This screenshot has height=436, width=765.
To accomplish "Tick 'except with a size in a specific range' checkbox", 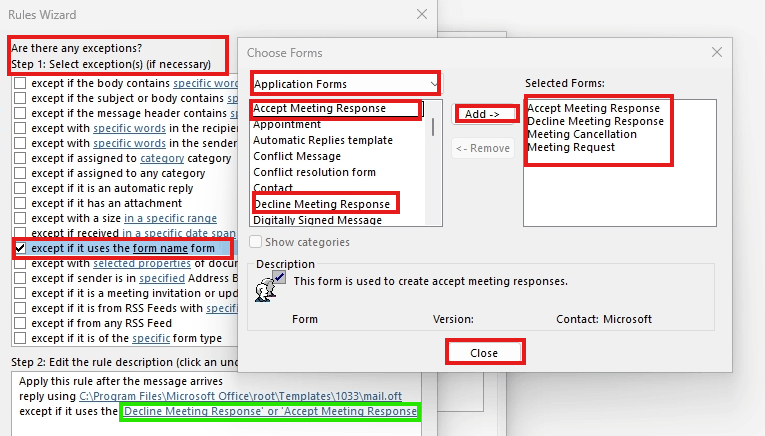I will pyautogui.click(x=20, y=218).
